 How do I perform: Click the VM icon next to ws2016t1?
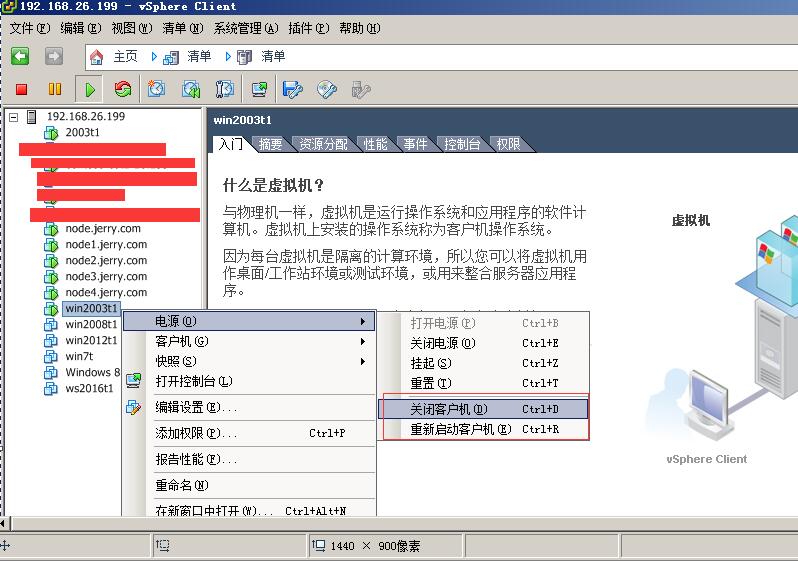pyautogui.click(x=51, y=388)
